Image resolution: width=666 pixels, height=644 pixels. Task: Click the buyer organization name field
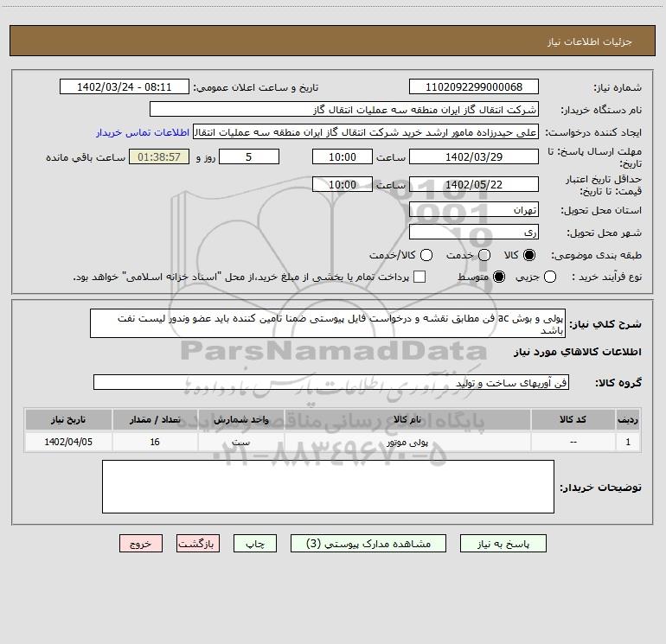tap(344, 109)
